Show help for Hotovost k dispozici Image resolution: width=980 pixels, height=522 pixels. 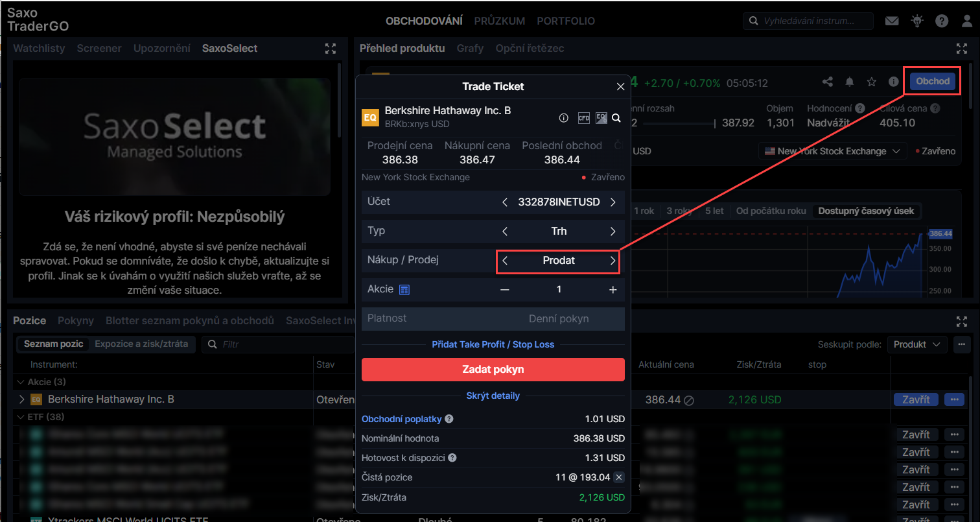coord(452,458)
